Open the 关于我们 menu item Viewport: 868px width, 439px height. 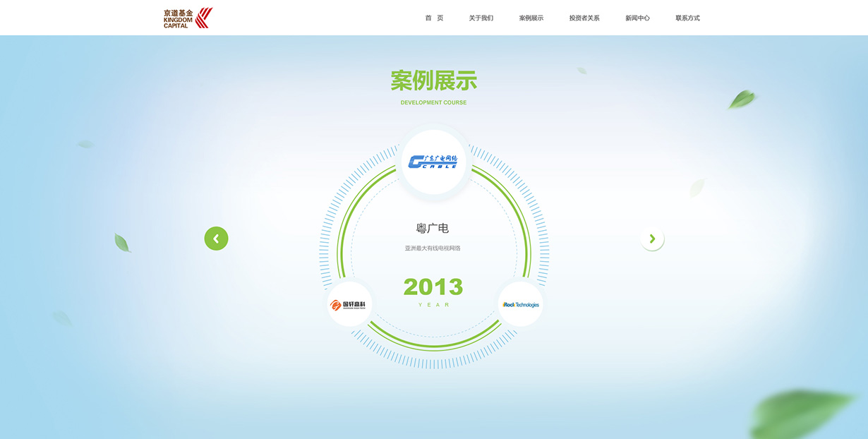click(x=481, y=18)
